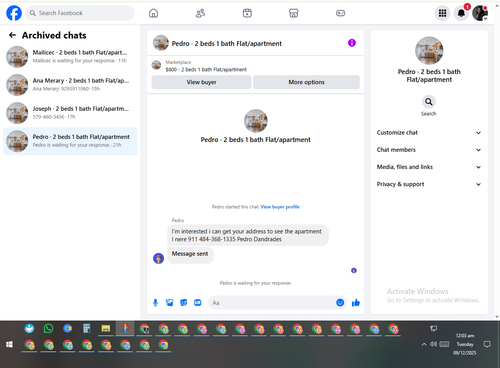The image size is (500, 368).
Task: Open the Gaming icon in top navigation
Action: (x=340, y=13)
